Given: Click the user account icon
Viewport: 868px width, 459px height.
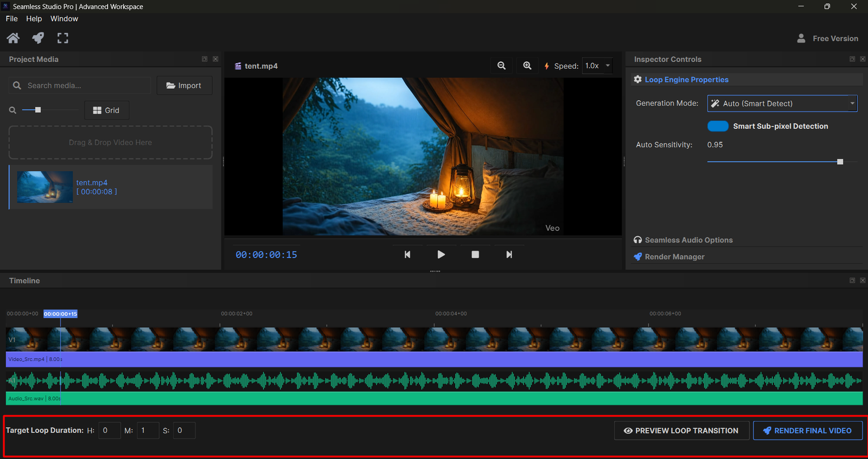Looking at the screenshot, I should point(801,38).
